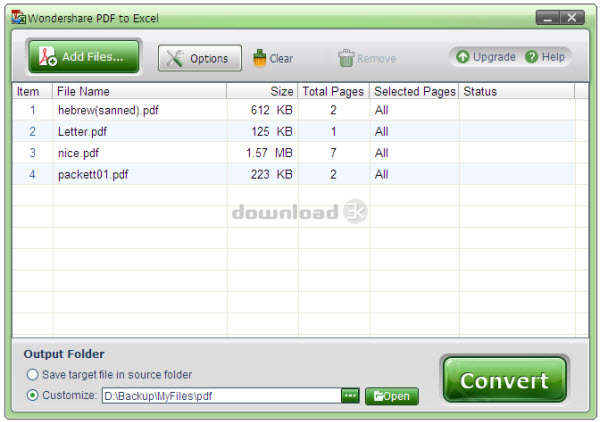Change selected pages for nice.pdf
The width and height of the screenshot is (600, 422).
click(x=413, y=153)
